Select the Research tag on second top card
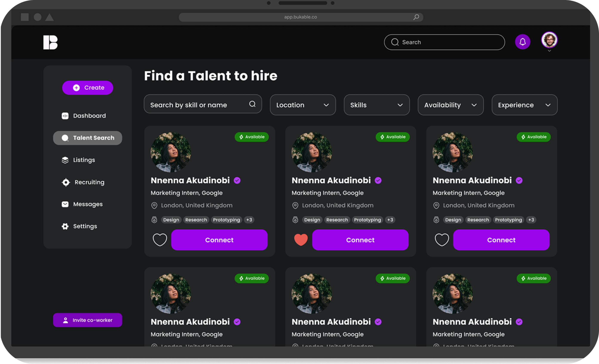The width and height of the screenshot is (599, 364). [337, 220]
